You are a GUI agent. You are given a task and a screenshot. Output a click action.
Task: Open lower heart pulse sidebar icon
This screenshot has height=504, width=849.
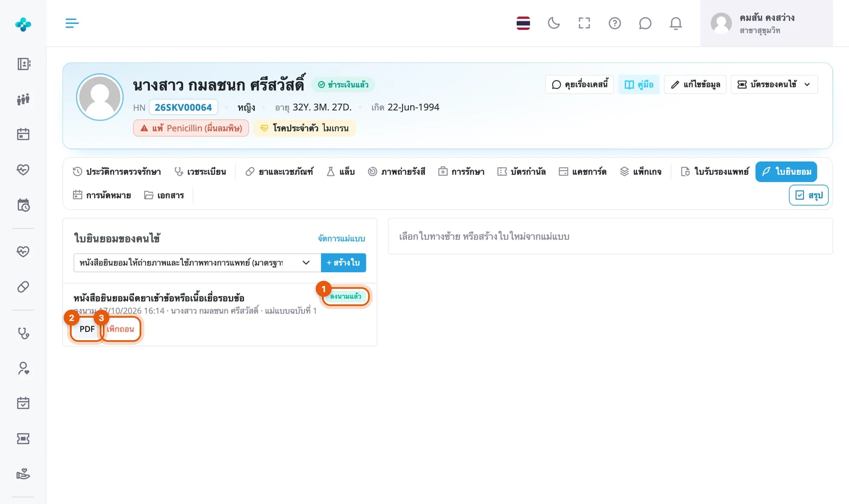click(x=23, y=252)
